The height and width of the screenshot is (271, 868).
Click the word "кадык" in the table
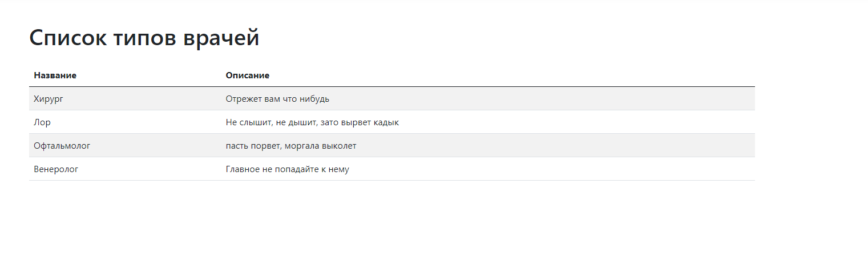(386, 122)
